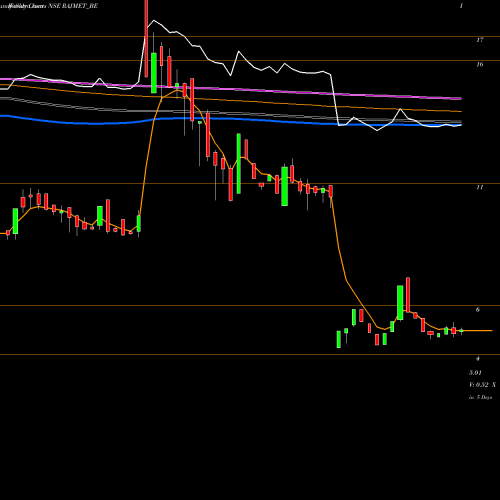The width and height of the screenshot is (500, 500).
Task: Click the volume reading V: 0.52 X
Action: pos(482,385)
